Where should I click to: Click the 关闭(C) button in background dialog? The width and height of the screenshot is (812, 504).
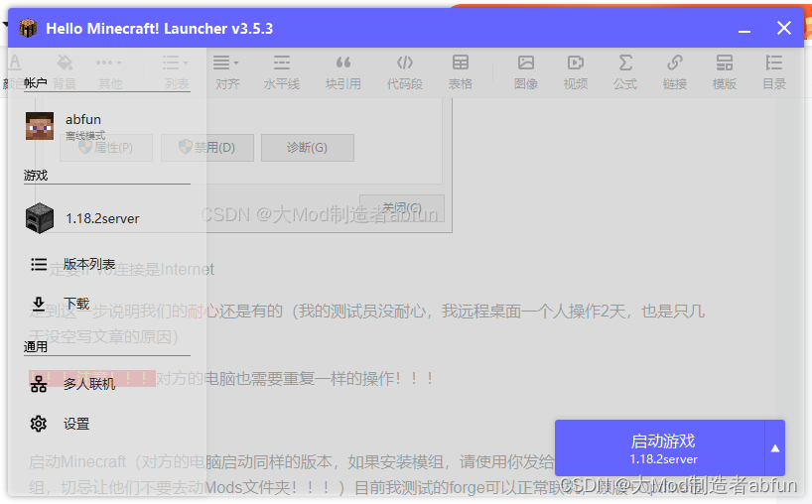click(x=402, y=208)
